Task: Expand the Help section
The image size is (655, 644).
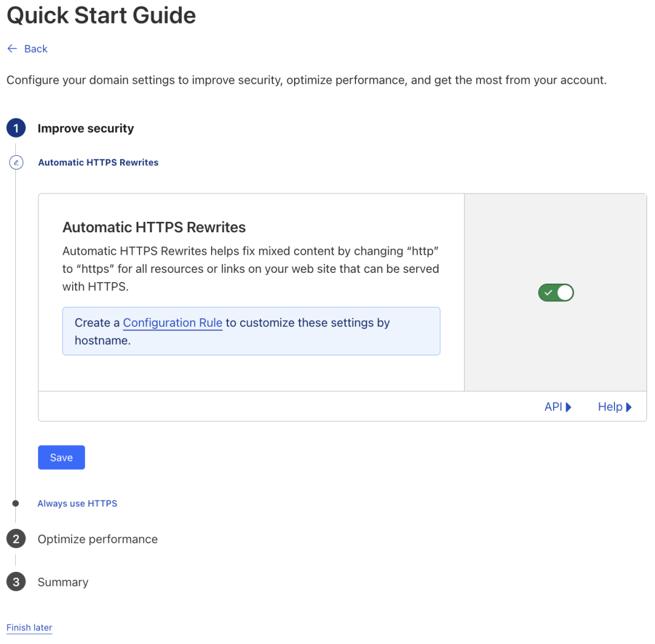Action: pyautogui.click(x=614, y=407)
